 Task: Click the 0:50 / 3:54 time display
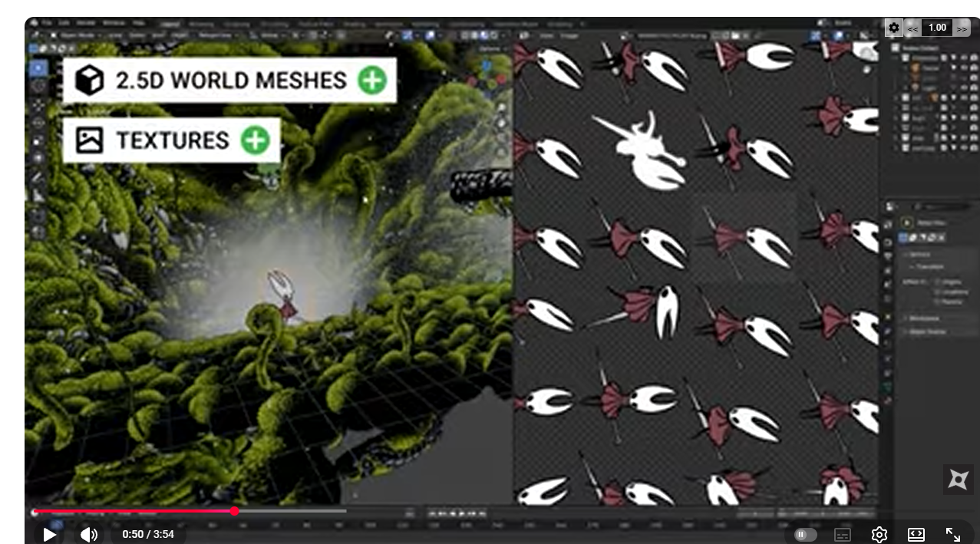148,534
